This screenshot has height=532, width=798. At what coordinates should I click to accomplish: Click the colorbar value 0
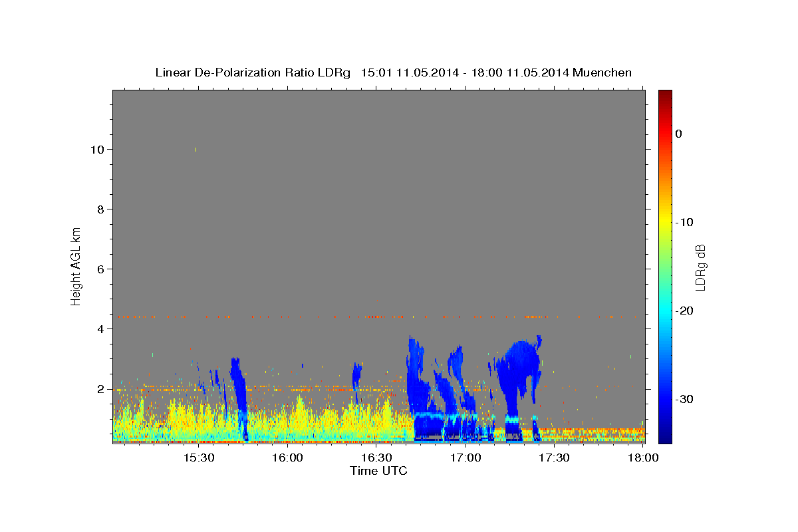pos(679,134)
